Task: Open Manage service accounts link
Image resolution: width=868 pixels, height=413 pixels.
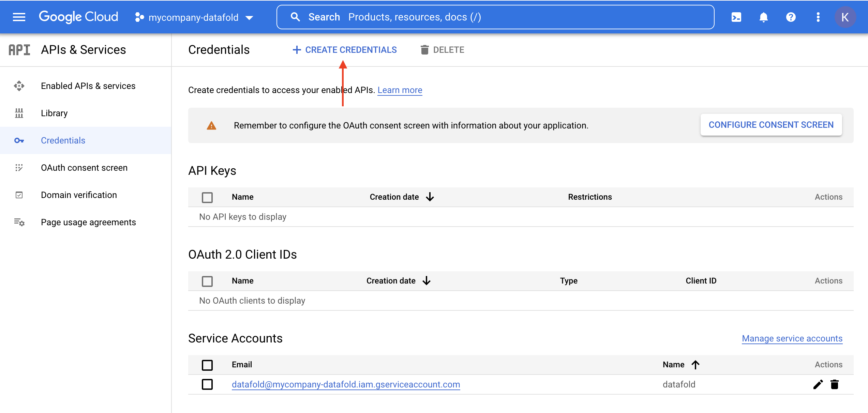Action: (792, 338)
